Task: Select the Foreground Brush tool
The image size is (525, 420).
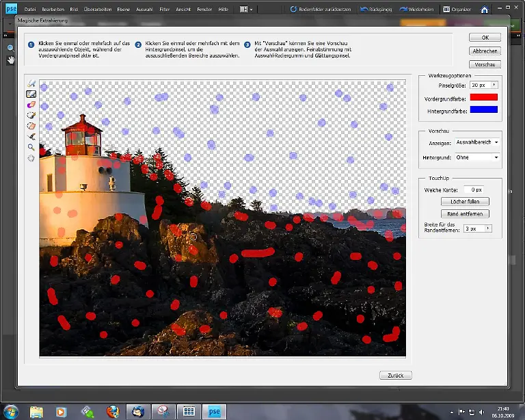Action: pyautogui.click(x=31, y=83)
